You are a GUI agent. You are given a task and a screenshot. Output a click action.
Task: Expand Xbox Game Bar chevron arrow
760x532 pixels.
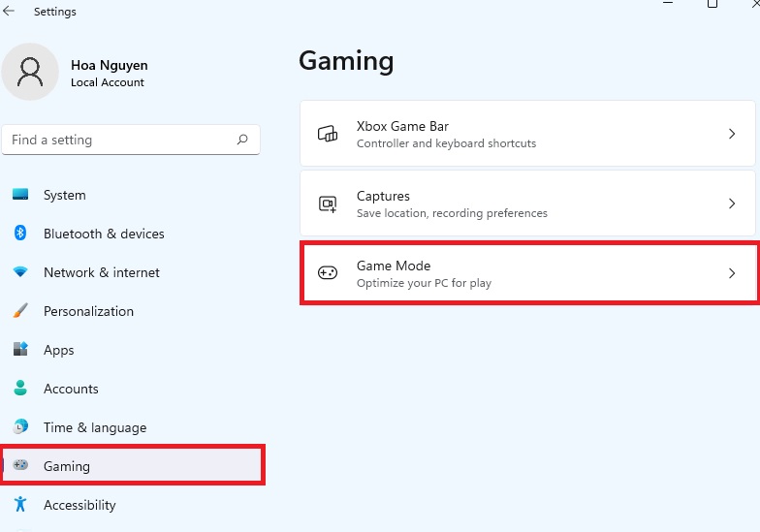(x=732, y=134)
